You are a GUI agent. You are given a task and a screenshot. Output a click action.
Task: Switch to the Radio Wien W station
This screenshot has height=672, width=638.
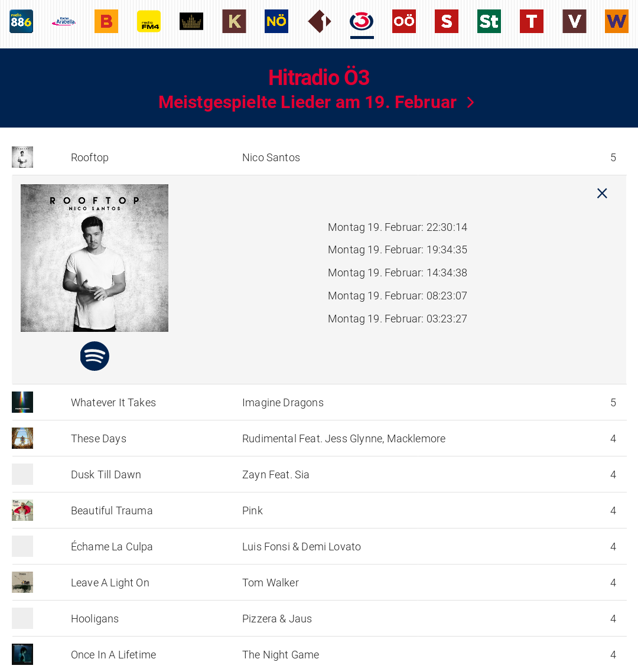pos(617,21)
